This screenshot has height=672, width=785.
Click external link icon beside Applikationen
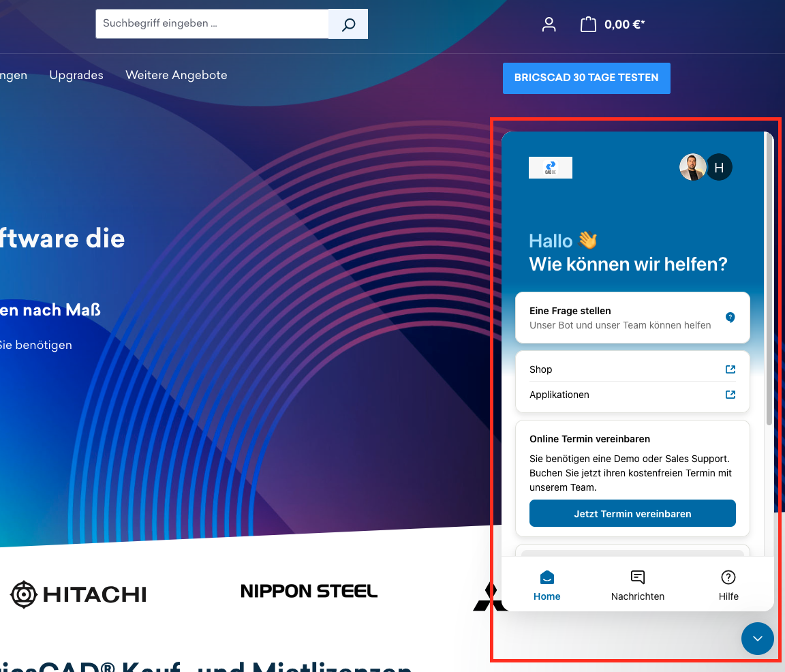[x=730, y=395]
